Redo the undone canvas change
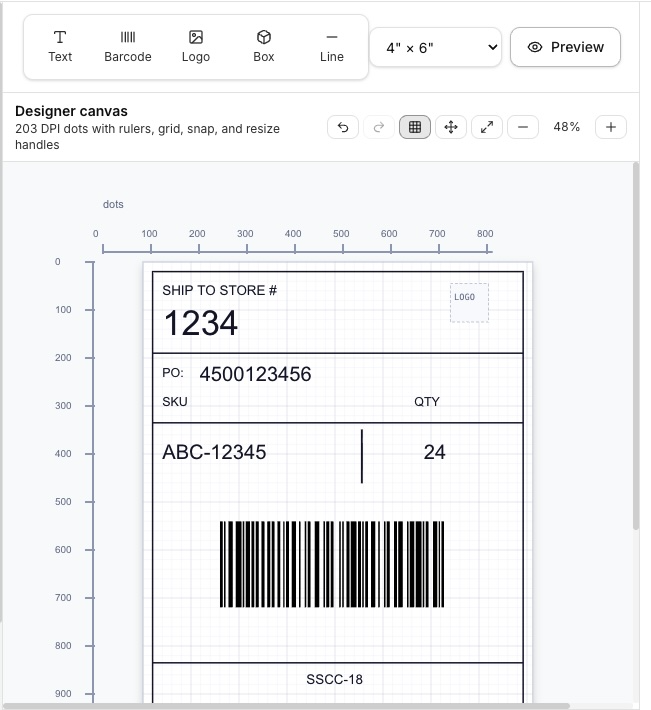 [379, 127]
